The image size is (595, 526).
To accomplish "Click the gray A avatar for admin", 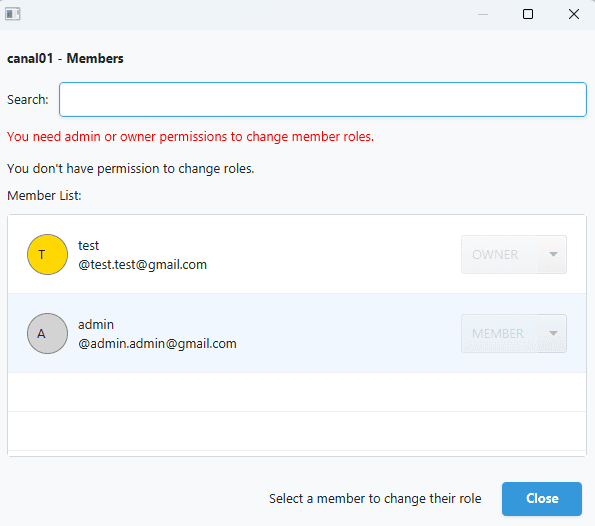I will click(47, 333).
